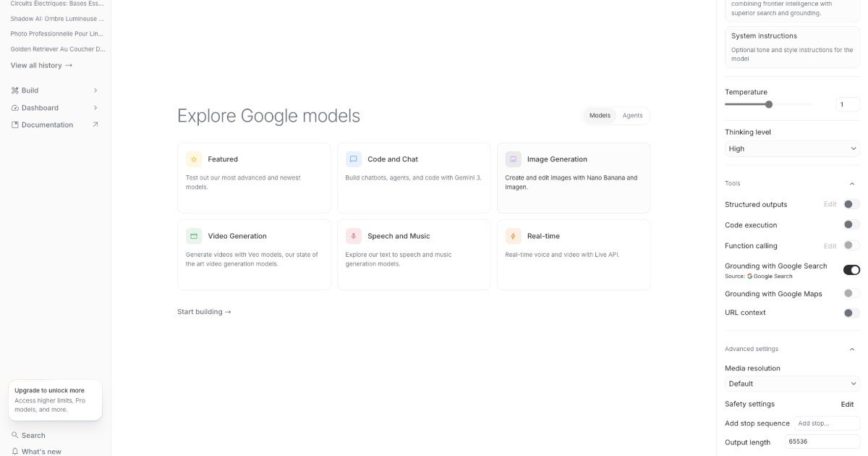This screenshot has width=868, height=456.
Task: Toggle Structured outputs switch
Action: pyautogui.click(x=851, y=204)
